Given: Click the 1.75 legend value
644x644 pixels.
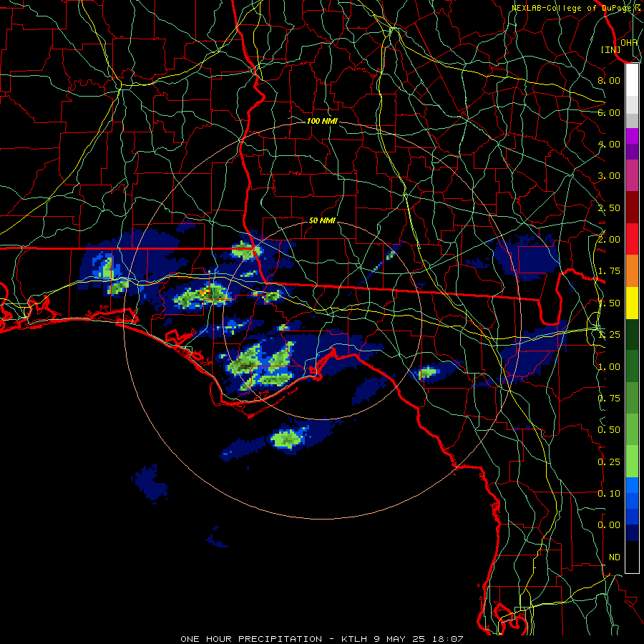Looking at the screenshot, I should coord(609,271).
